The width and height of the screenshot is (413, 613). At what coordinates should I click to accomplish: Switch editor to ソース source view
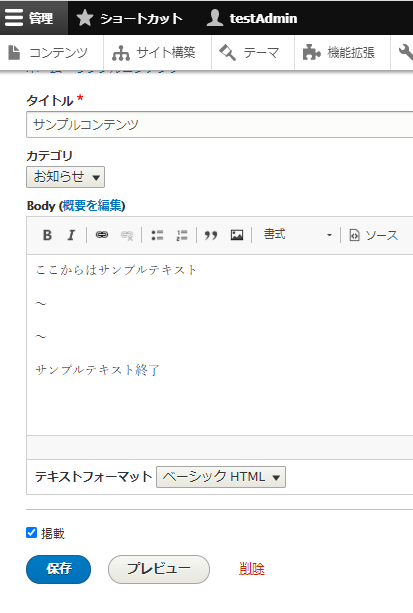pyautogui.click(x=373, y=235)
